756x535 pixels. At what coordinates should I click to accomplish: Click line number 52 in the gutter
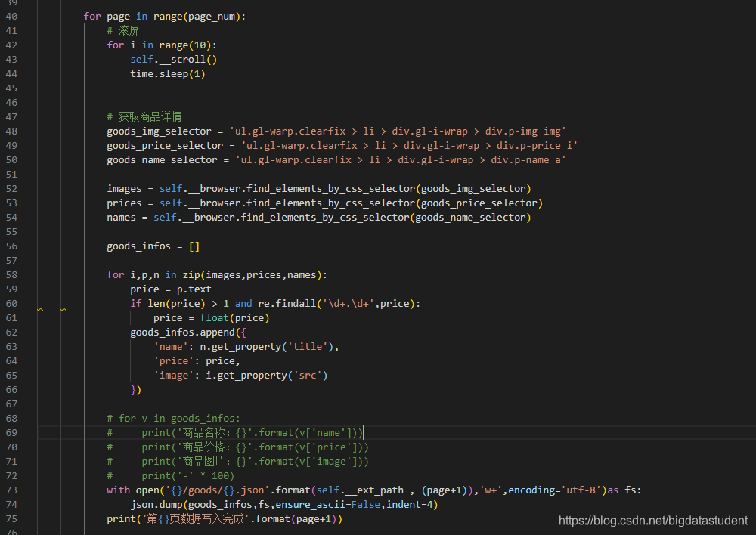11,189
